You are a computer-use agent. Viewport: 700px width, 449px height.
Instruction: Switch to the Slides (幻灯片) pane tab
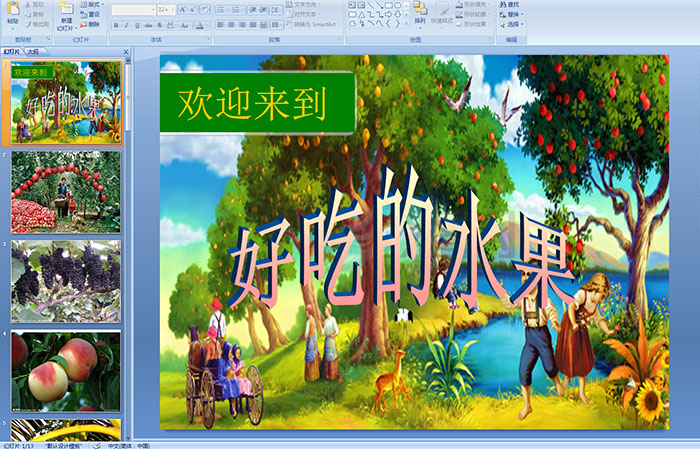[x=12, y=50]
